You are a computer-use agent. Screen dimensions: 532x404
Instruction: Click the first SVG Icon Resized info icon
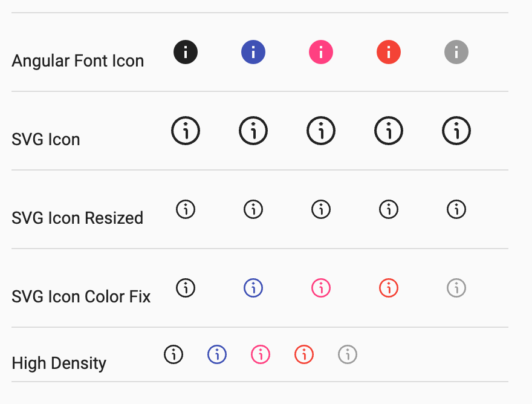pyautogui.click(x=186, y=209)
